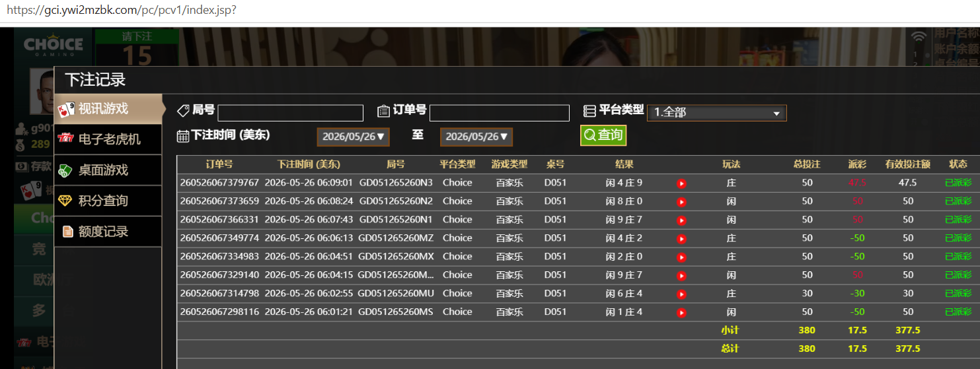This screenshot has width=980, height=369.
Task: Play replay video for order 260526067349774
Action: coord(681,239)
